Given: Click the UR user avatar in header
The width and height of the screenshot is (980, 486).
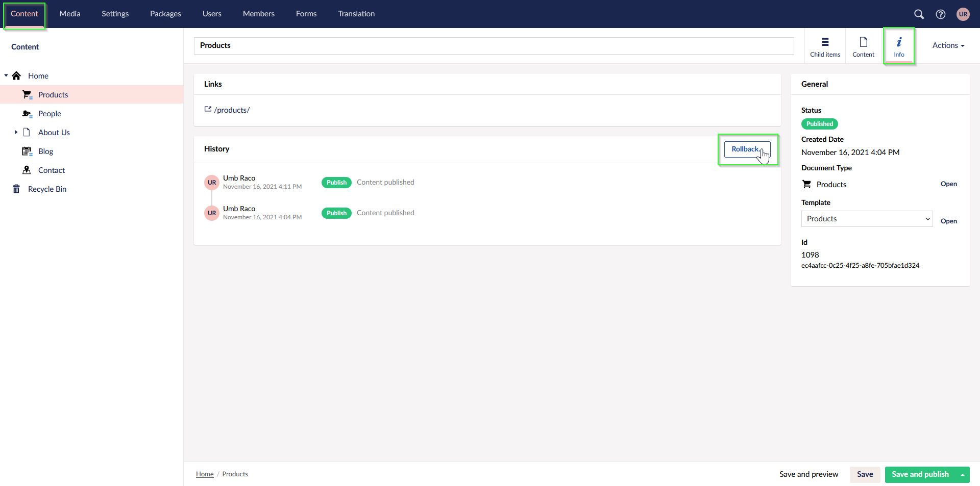Looking at the screenshot, I should [x=963, y=14].
